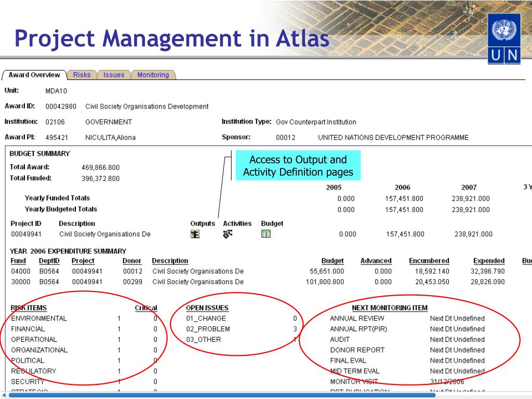This screenshot has height=399, width=532.
Task: Click the Sponsor code 00012
Action: point(286,138)
